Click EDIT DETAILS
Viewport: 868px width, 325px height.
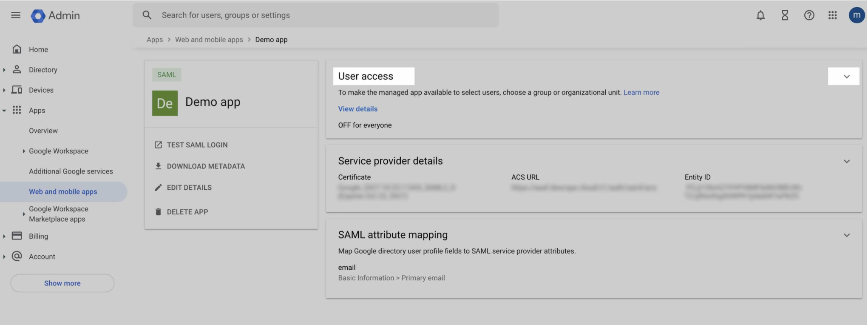pyautogui.click(x=189, y=188)
